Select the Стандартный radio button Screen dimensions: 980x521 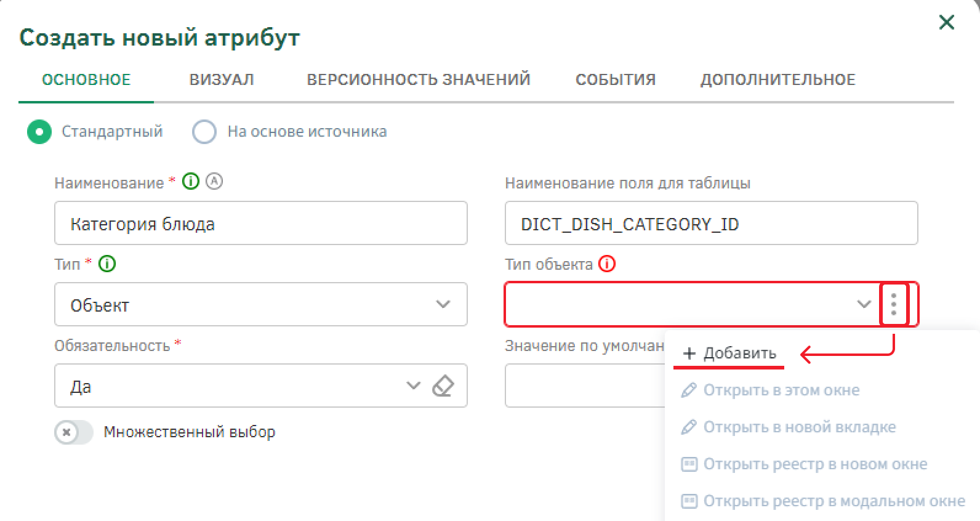(x=39, y=132)
